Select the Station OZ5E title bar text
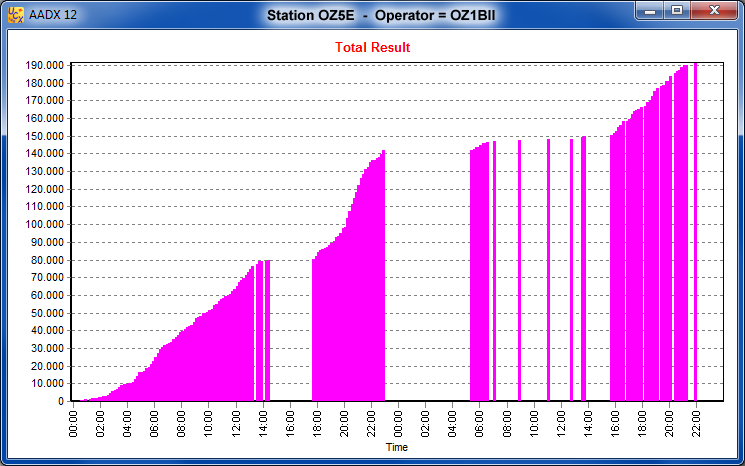The height and width of the screenshot is (466, 745). 372,16
